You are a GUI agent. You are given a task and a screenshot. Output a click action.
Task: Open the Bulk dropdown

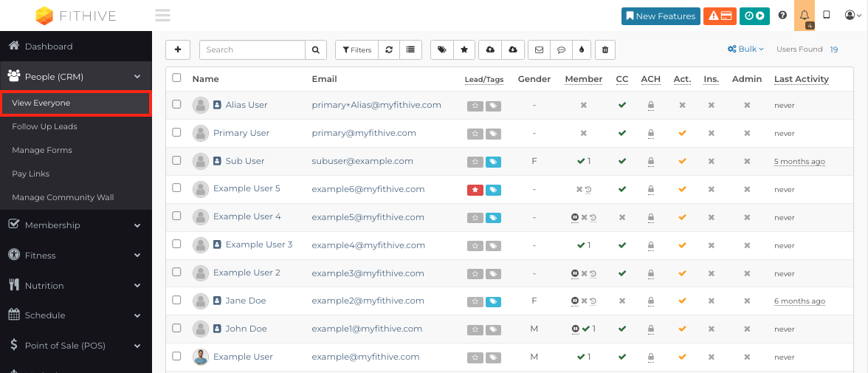745,49
